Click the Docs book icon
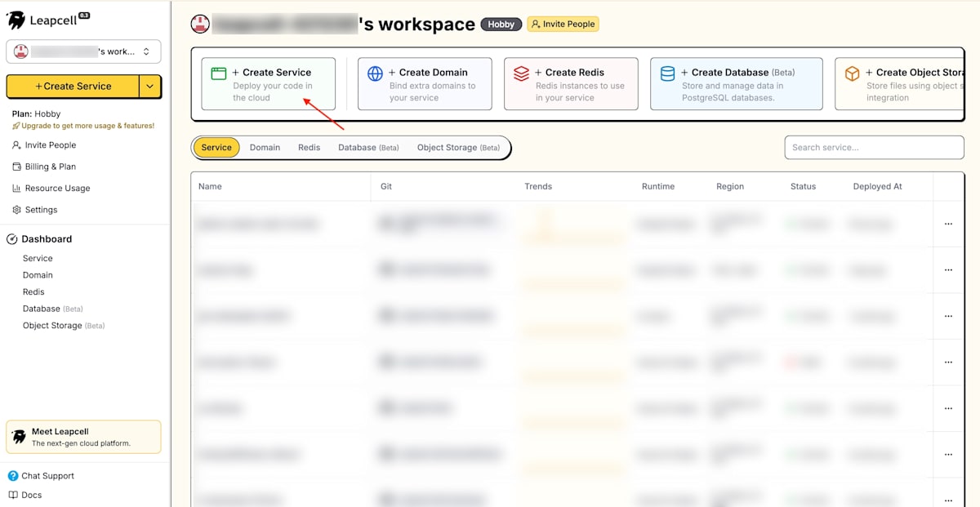The height and width of the screenshot is (507, 980). point(13,495)
